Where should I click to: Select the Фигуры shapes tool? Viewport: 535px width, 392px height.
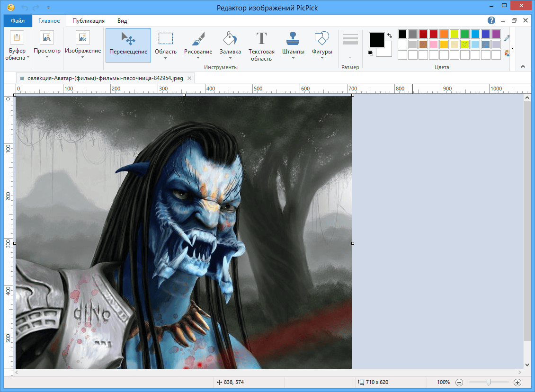(322, 43)
